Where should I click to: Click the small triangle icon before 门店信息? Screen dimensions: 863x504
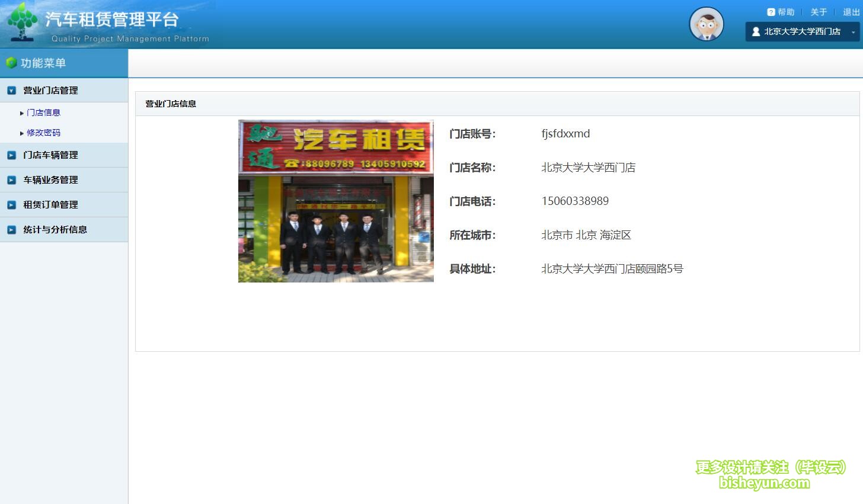click(21, 112)
